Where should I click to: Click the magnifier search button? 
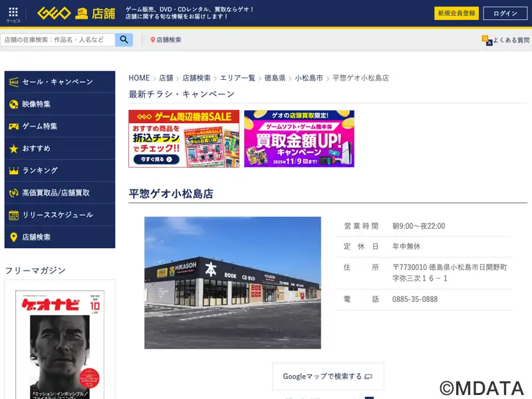124,40
